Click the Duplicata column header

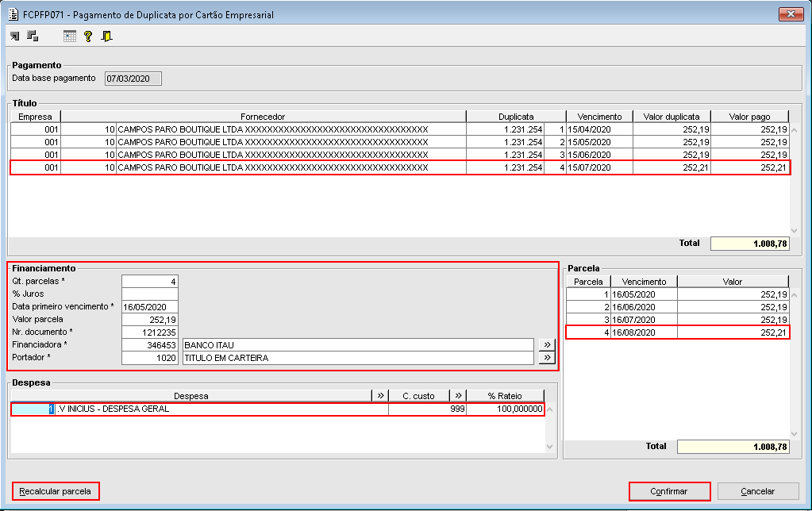[516, 117]
